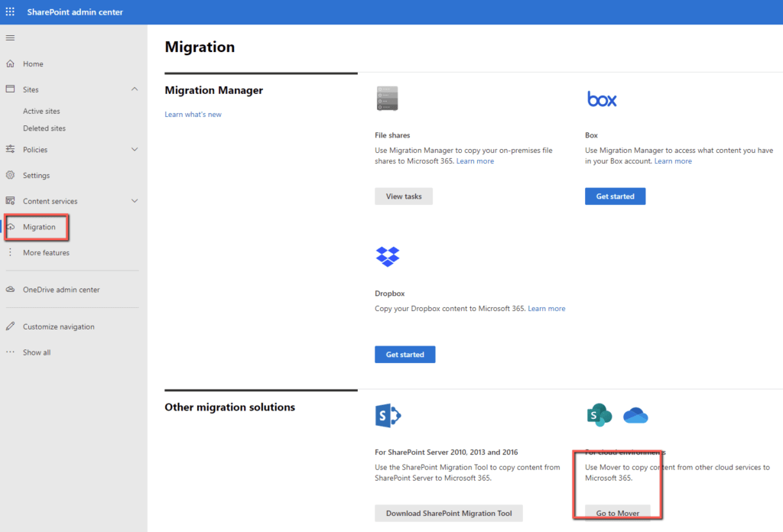
Task: Open the Policies menu item
Action: click(x=35, y=150)
